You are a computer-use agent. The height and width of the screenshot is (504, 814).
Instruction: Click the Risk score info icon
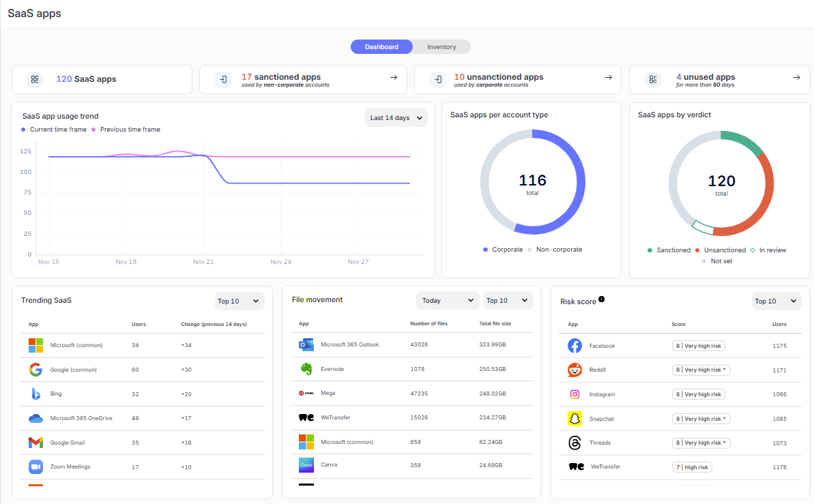click(x=602, y=299)
